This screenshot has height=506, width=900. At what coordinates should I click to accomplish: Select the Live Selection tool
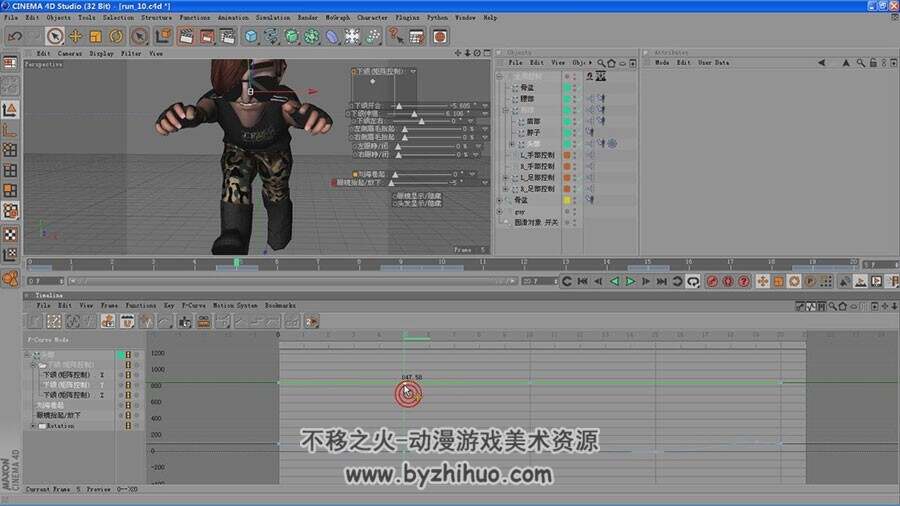tap(55, 37)
